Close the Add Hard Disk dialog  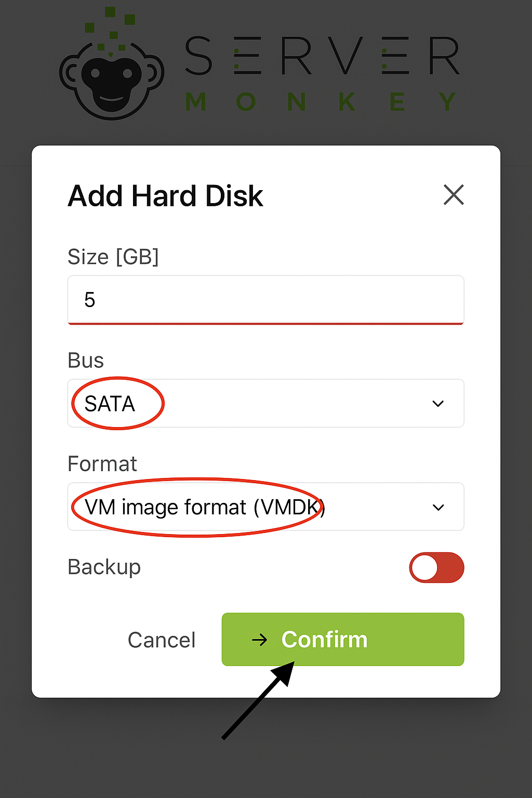tap(454, 195)
